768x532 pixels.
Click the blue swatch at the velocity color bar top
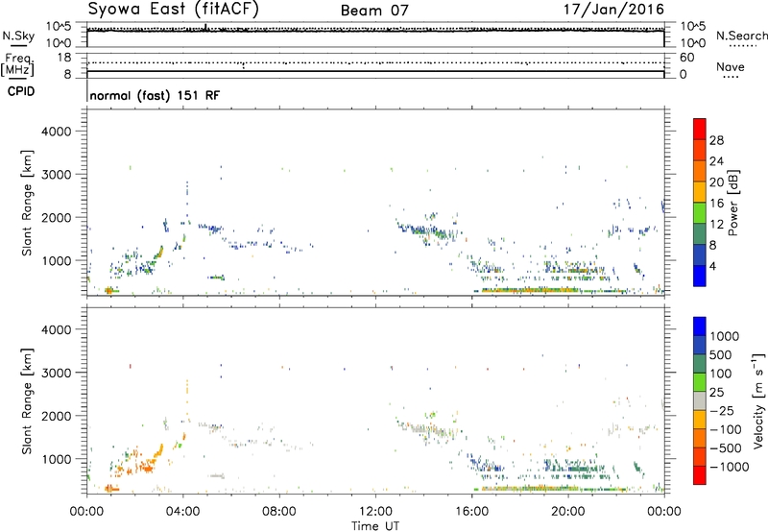point(700,326)
